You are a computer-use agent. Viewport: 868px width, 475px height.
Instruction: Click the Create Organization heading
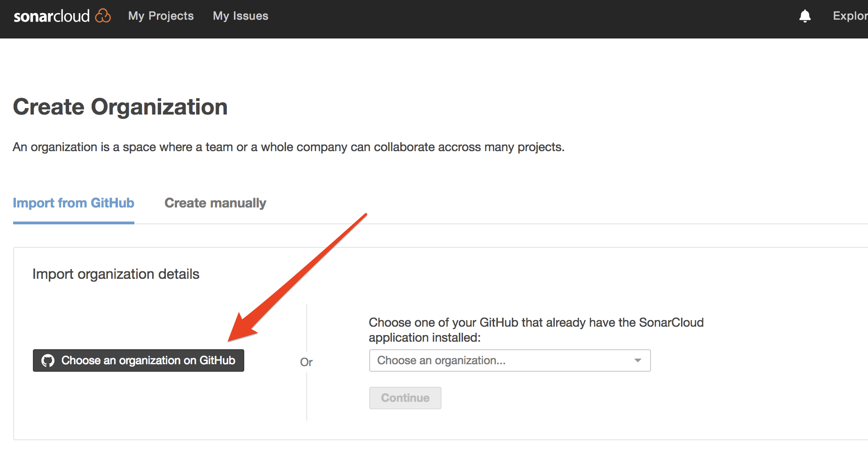point(120,107)
